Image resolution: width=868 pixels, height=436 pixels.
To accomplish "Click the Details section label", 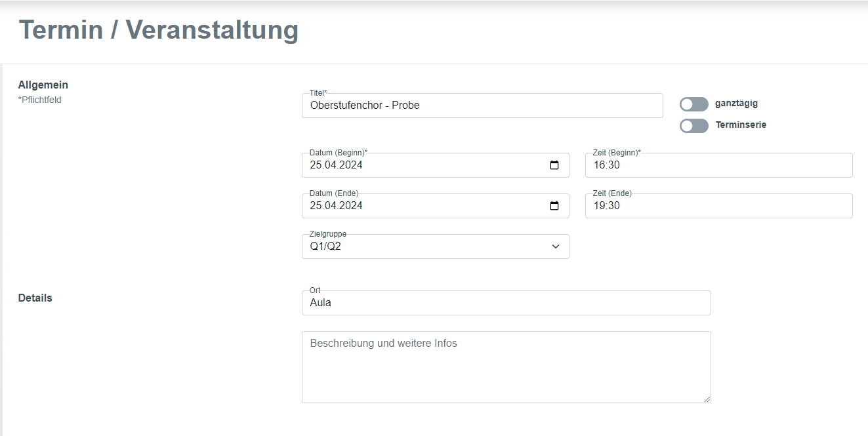I will click(34, 298).
